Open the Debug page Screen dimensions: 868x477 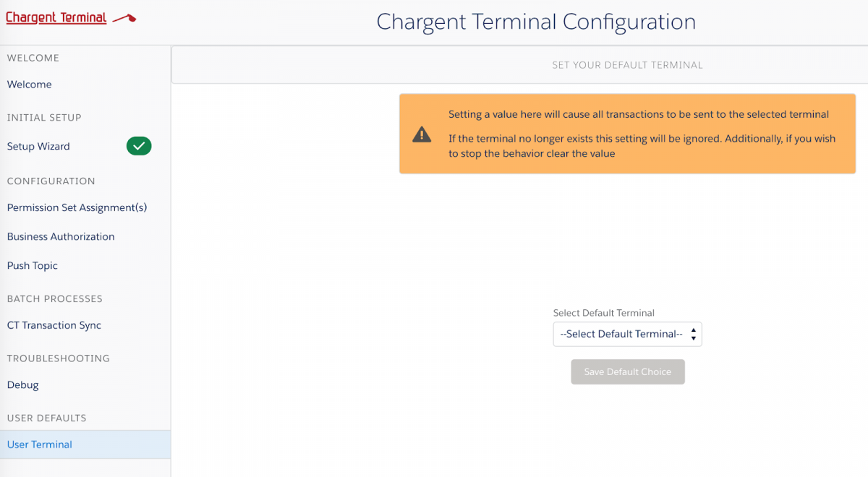(23, 385)
